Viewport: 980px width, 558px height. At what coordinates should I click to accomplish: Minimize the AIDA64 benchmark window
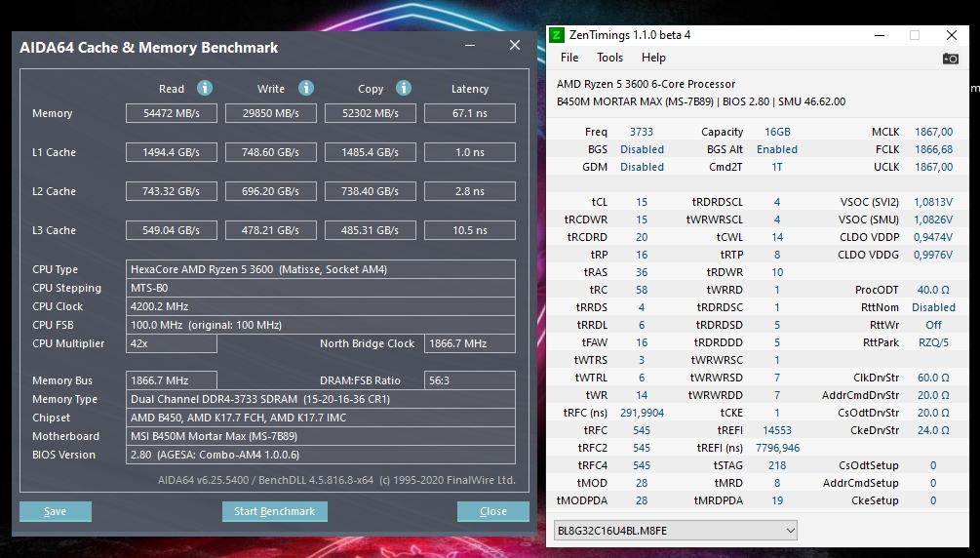[x=470, y=45]
